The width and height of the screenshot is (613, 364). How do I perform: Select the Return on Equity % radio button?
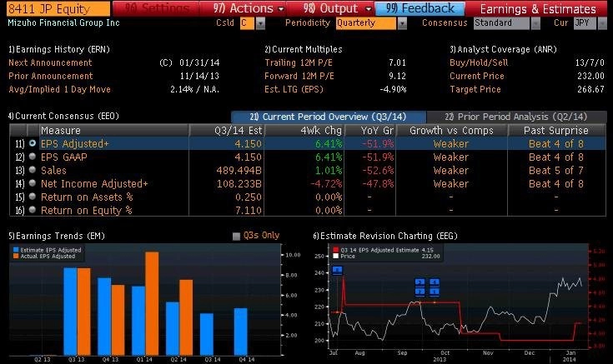tap(33, 210)
